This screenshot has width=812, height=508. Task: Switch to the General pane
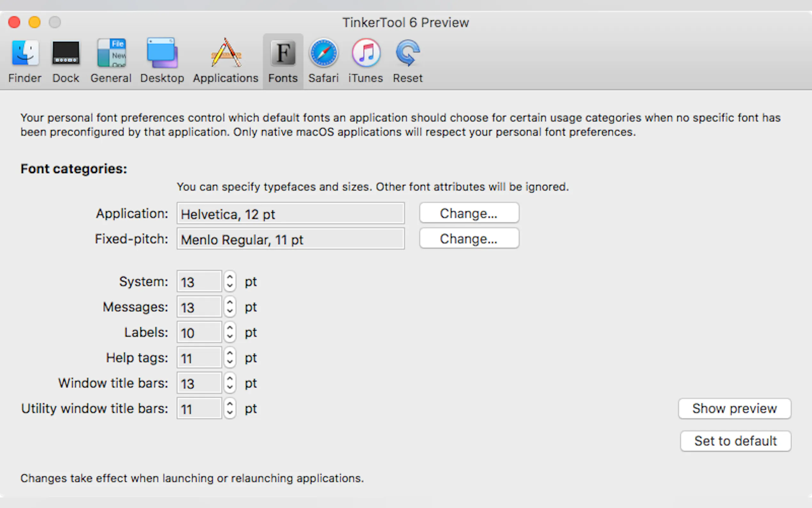[x=111, y=60]
